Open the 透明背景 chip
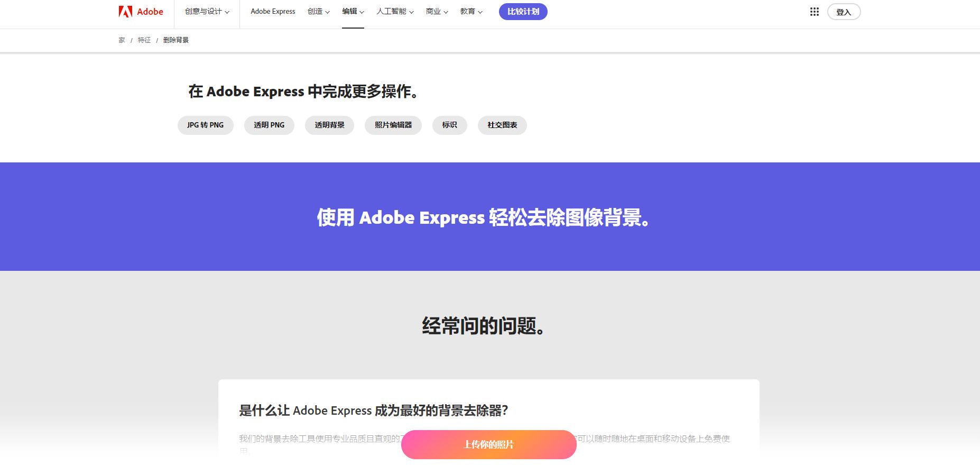980x465 pixels. click(x=329, y=125)
